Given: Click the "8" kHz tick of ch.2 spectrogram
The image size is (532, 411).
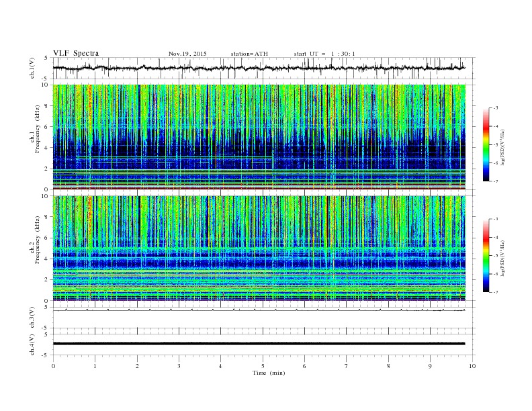Looking at the screenshot, I should [x=47, y=217].
